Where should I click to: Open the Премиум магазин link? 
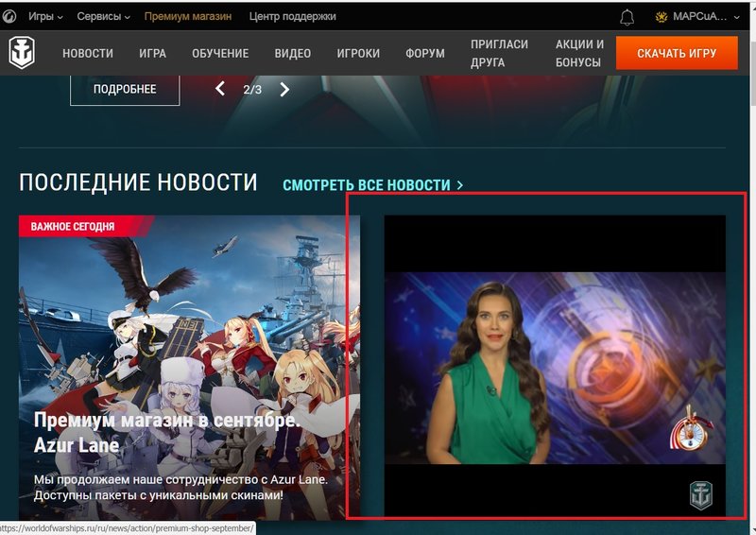(188, 16)
